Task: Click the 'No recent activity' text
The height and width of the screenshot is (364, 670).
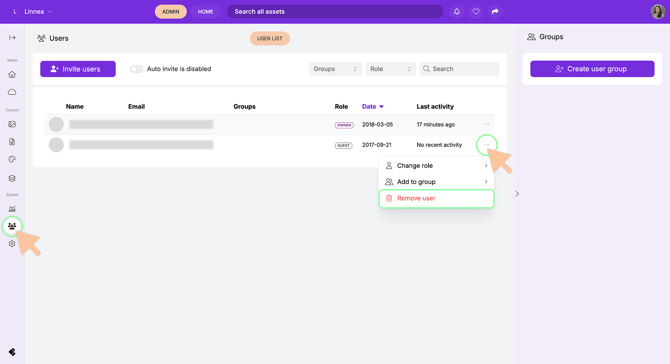Action: click(x=439, y=145)
